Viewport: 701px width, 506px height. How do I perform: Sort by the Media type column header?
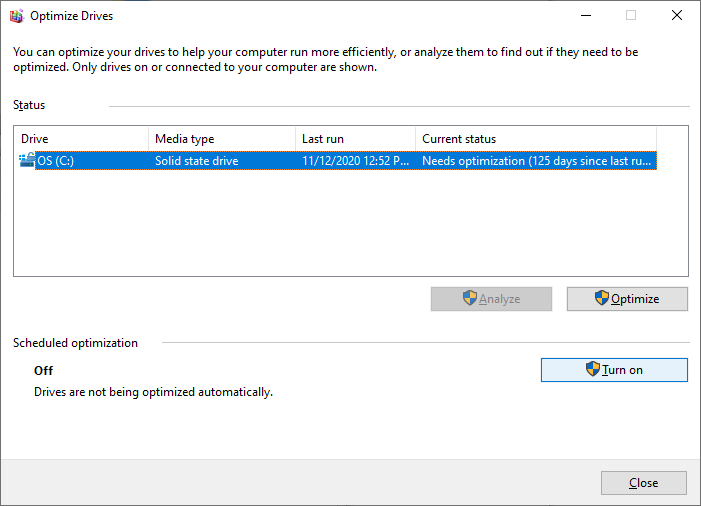[220, 139]
